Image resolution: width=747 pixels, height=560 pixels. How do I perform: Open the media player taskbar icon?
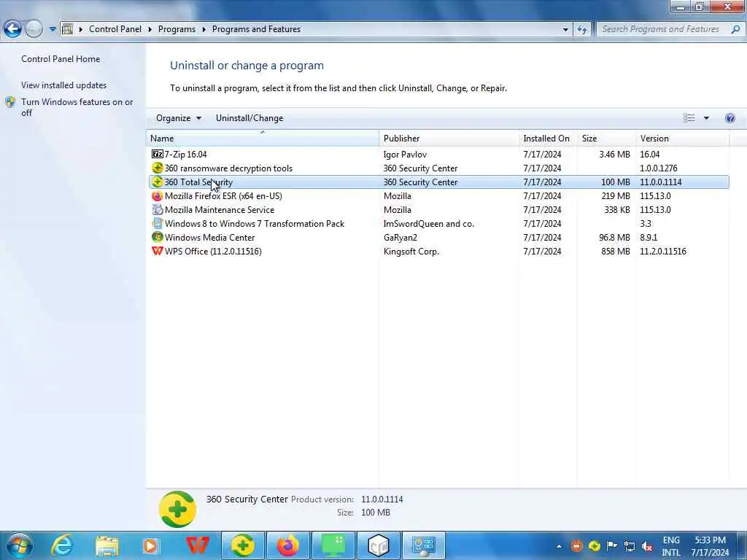click(151, 545)
